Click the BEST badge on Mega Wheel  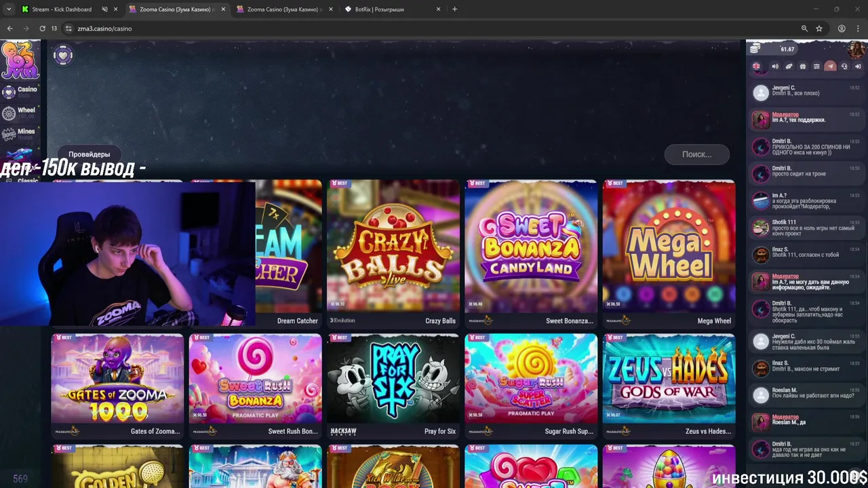point(616,184)
